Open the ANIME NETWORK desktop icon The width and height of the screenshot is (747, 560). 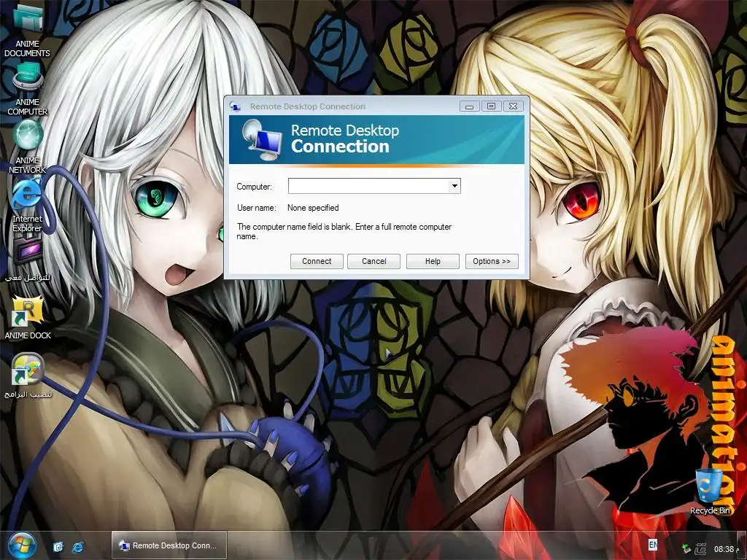pyautogui.click(x=27, y=147)
